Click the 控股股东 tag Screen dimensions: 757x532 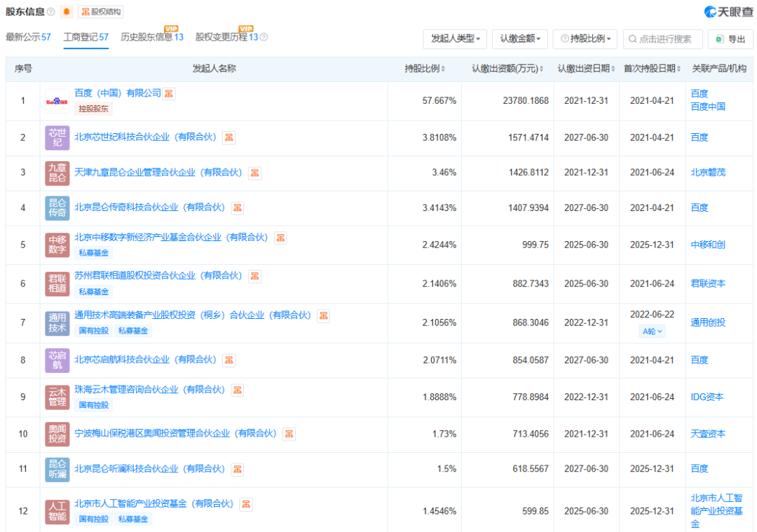94,109
